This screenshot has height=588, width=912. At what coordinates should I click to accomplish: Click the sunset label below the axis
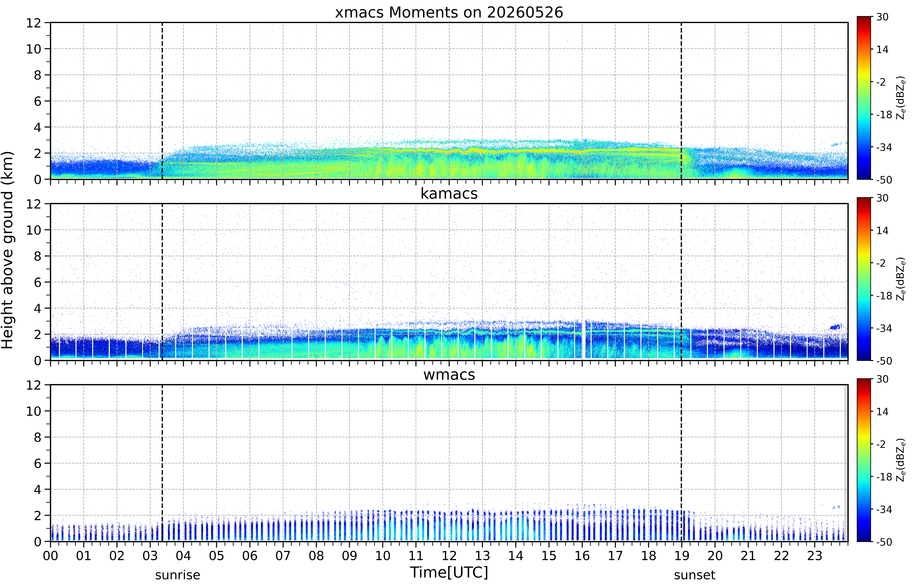point(695,575)
